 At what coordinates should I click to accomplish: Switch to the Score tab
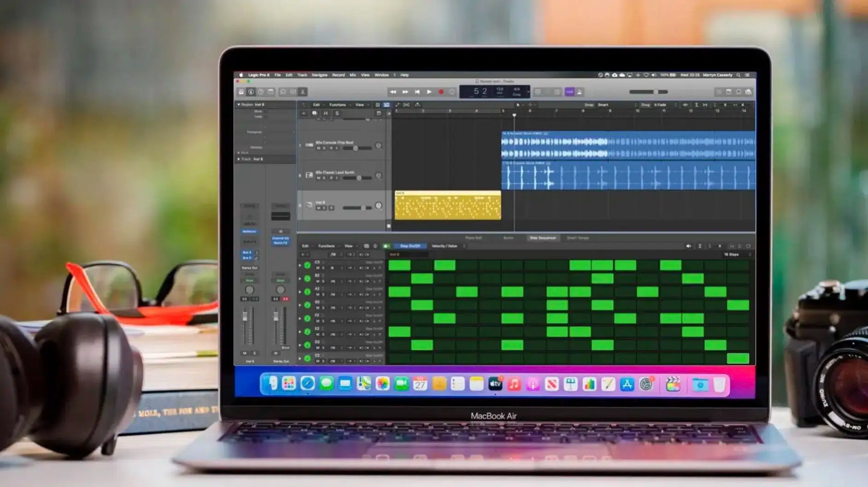click(508, 238)
